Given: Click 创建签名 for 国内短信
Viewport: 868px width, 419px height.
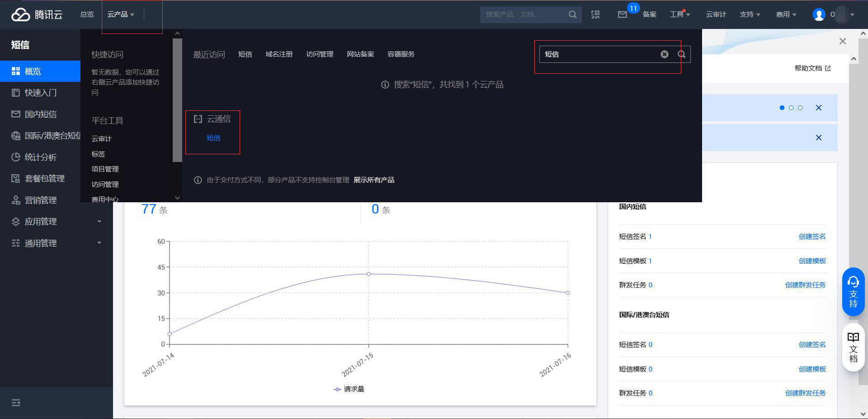Looking at the screenshot, I should [x=812, y=237].
